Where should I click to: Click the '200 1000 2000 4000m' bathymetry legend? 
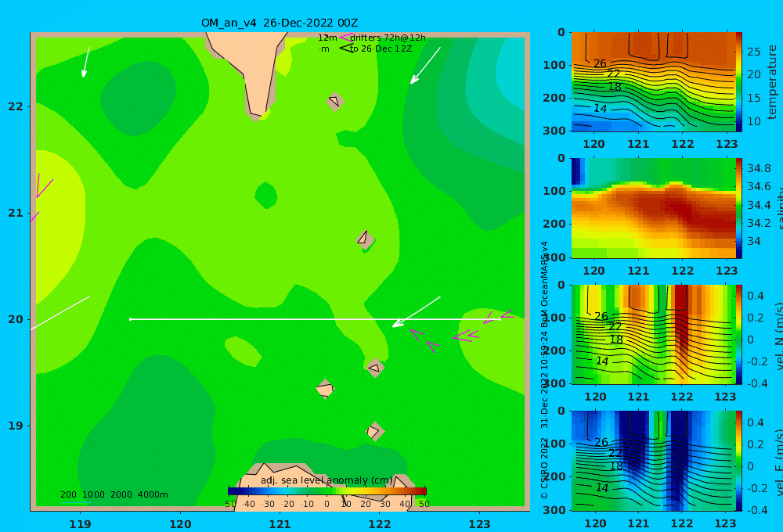[x=114, y=494]
